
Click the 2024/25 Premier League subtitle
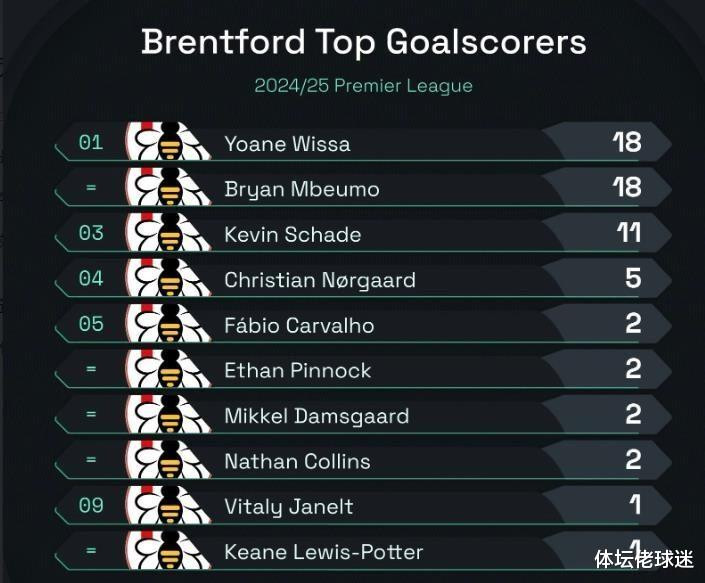(x=363, y=86)
